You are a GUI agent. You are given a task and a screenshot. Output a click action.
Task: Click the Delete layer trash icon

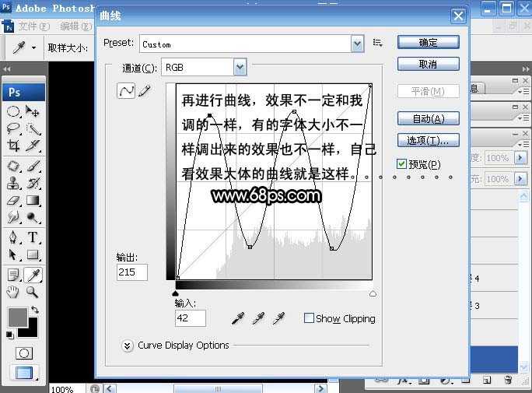click(x=508, y=380)
